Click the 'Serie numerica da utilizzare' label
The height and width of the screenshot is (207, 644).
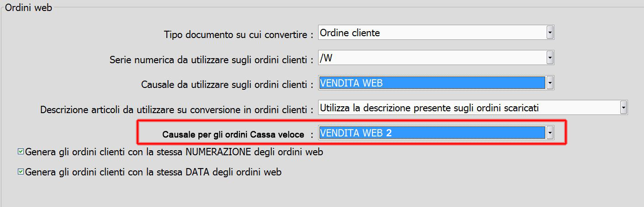point(211,60)
